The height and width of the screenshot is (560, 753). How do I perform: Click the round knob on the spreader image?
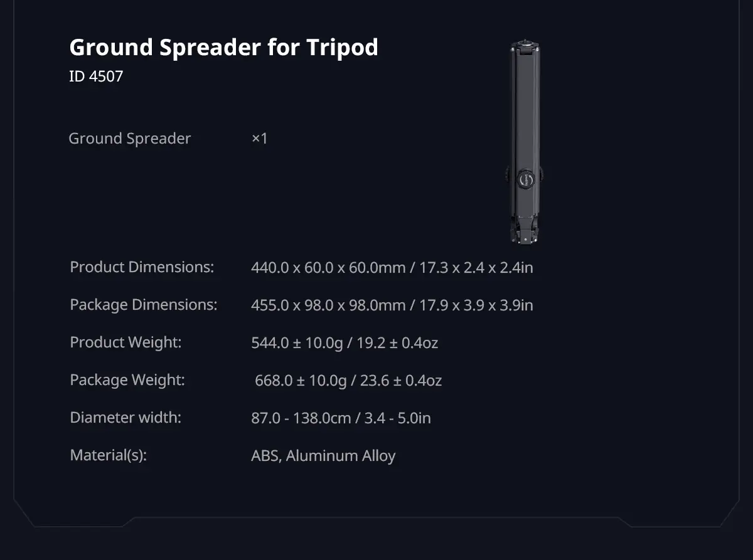click(525, 177)
